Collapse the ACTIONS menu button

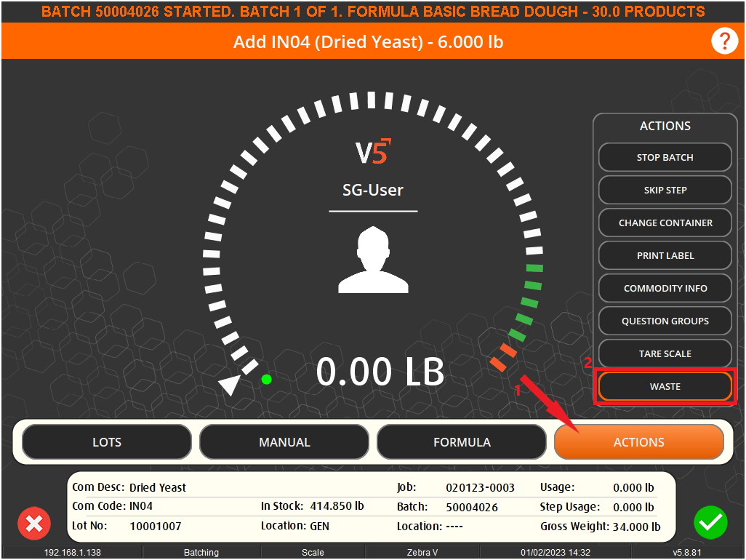(638, 442)
